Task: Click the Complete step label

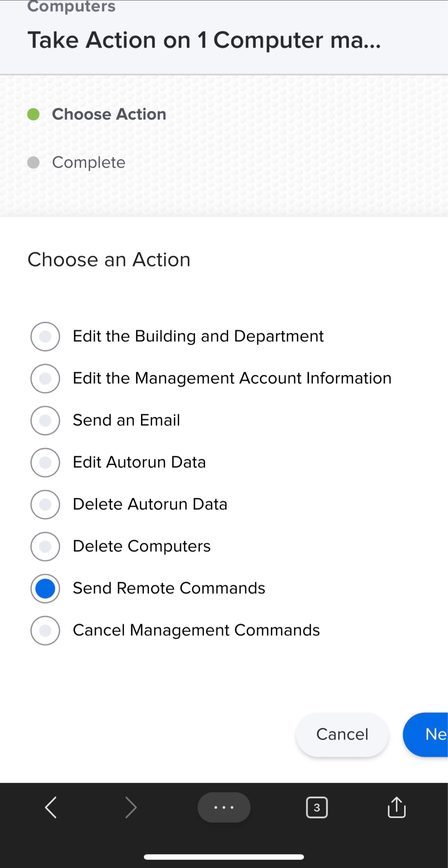Action: (x=89, y=162)
